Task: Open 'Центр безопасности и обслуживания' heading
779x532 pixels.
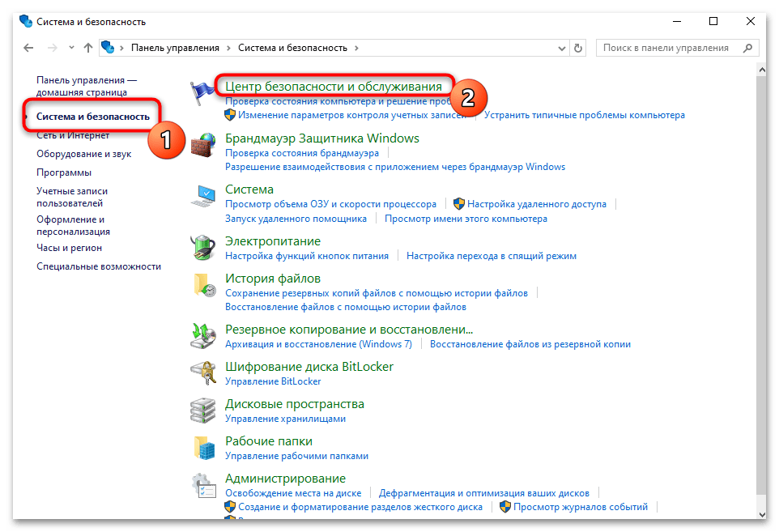Action: [334, 87]
